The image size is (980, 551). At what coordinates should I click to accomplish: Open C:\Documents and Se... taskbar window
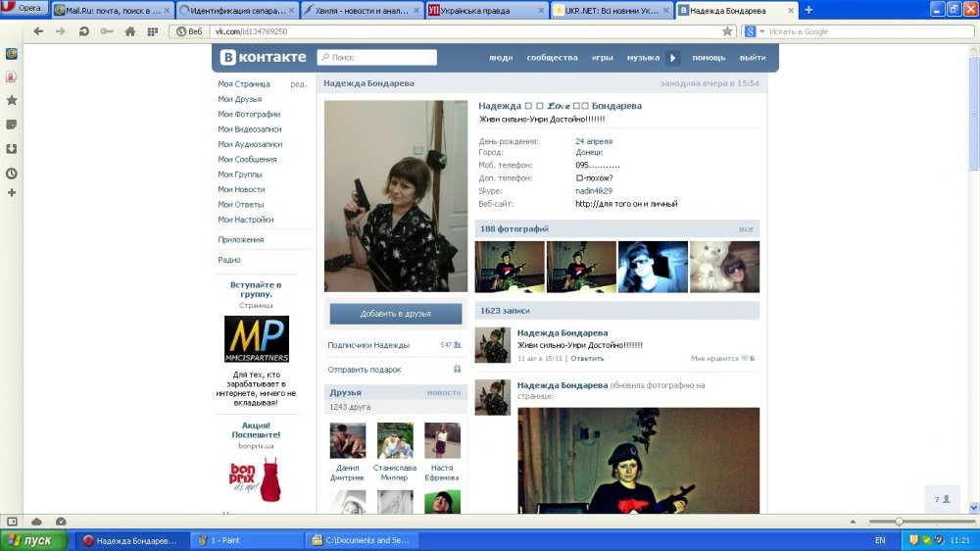[361, 540]
